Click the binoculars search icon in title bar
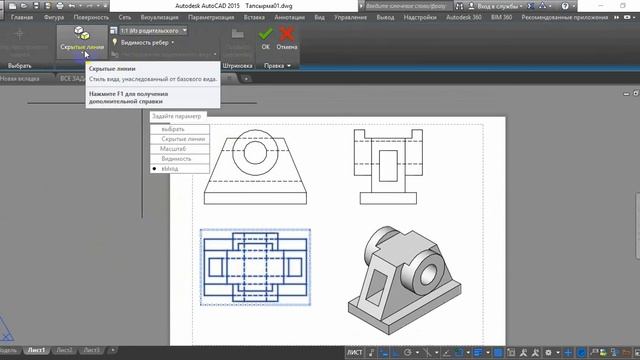This screenshot has width=640, height=360. [459, 6]
